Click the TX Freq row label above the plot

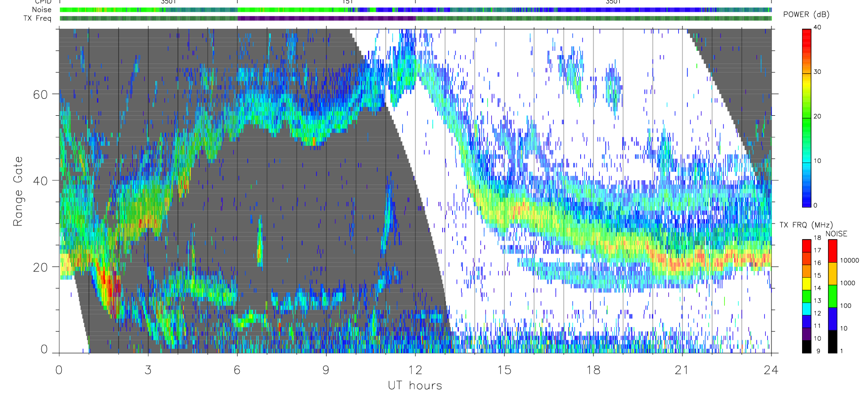coord(37,18)
